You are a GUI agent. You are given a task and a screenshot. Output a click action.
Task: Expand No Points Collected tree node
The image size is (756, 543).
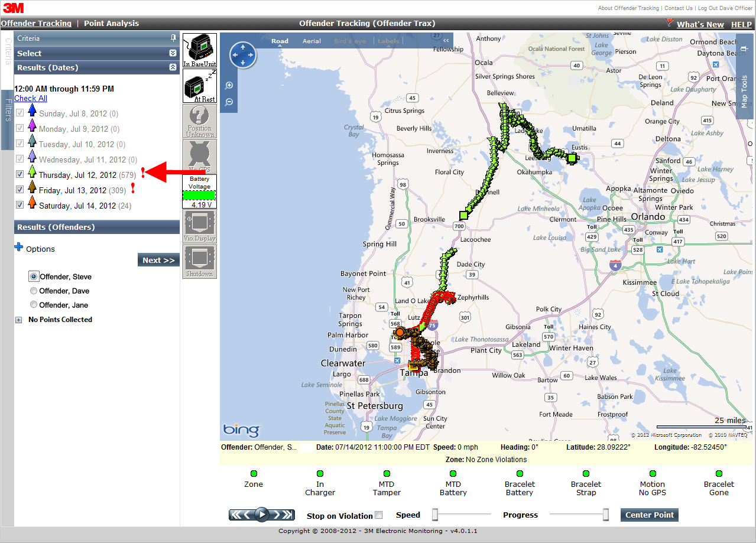point(18,320)
